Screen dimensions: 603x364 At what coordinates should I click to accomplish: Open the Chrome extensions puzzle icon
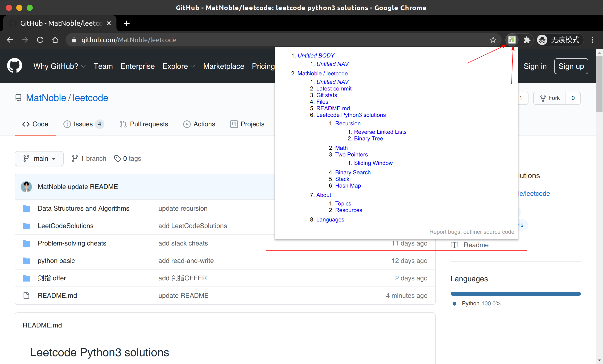527,40
